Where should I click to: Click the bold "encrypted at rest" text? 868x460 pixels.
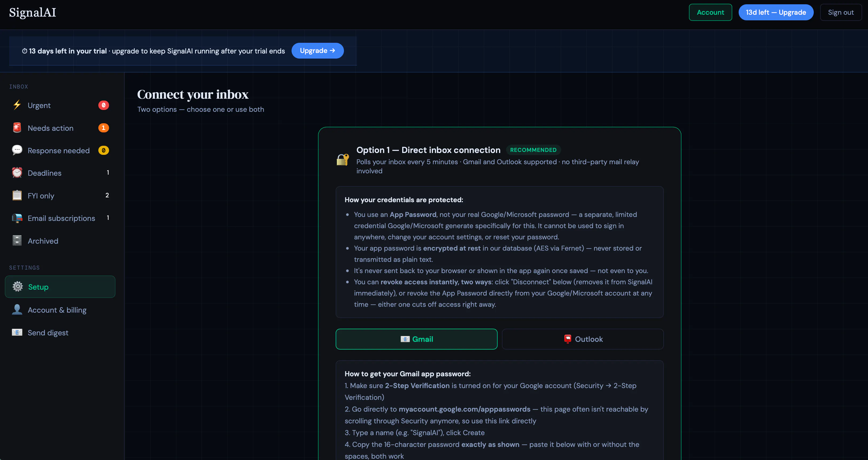(x=452, y=248)
